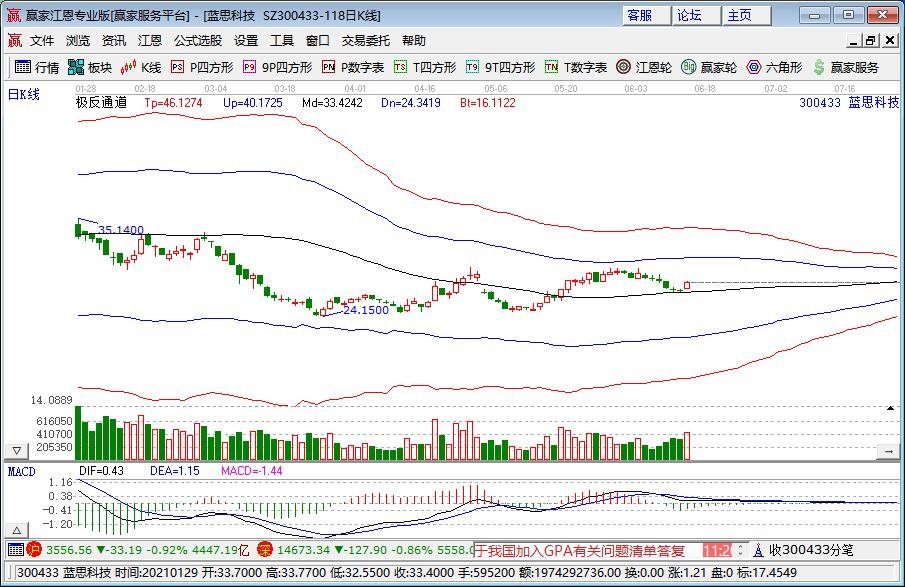Click the 35.1400 high price label
The height and width of the screenshot is (587, 905).
[x=121, y=230]
